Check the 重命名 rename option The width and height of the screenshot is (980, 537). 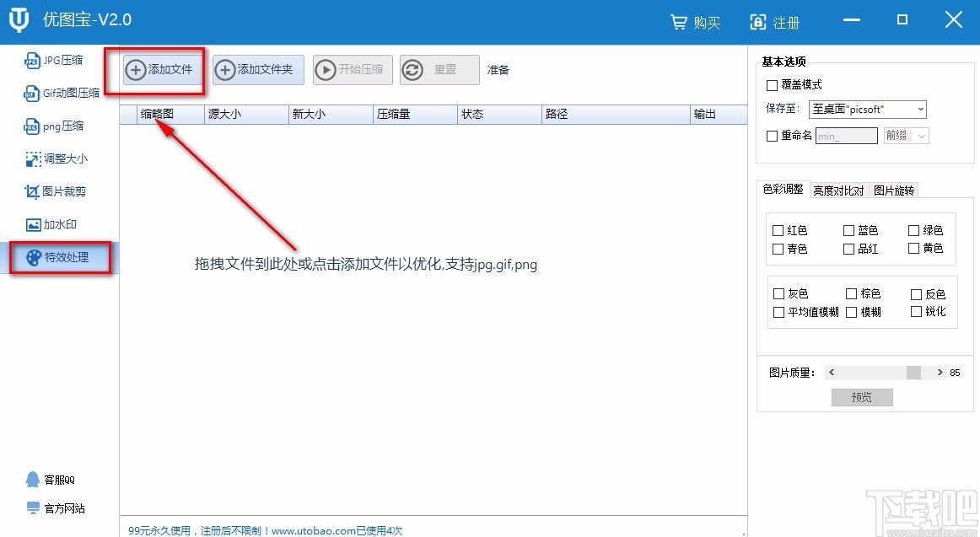tap(773, 135)
